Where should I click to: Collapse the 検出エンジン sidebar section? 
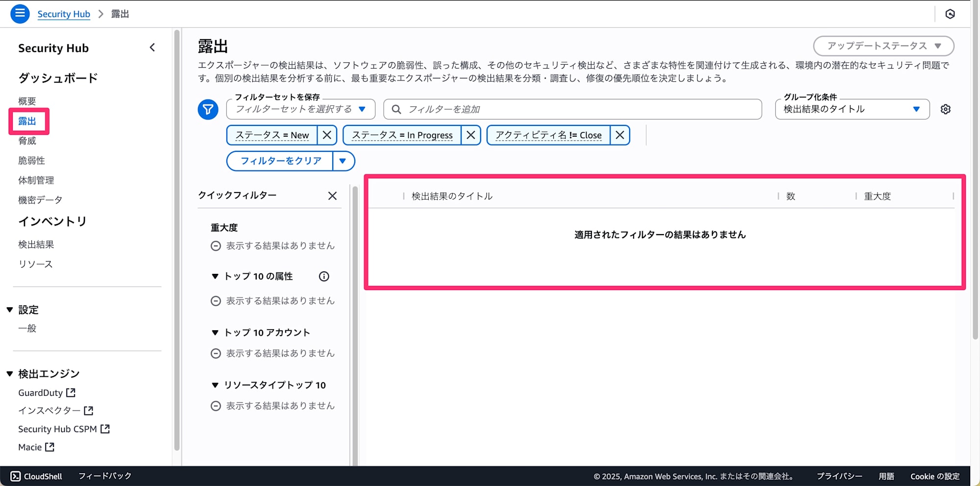click(x=9, y=374)
